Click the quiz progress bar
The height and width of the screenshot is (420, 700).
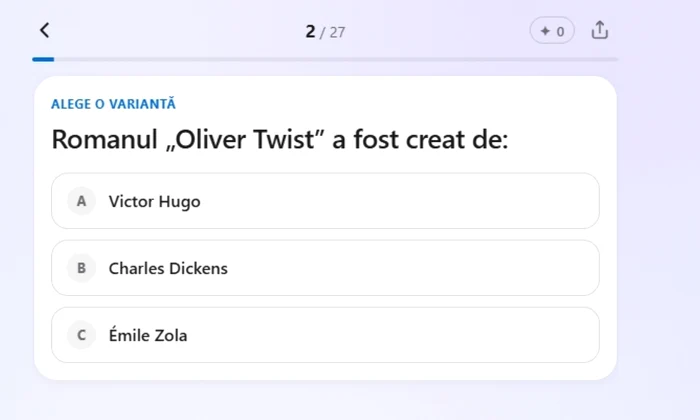click(x=325, y=59)
